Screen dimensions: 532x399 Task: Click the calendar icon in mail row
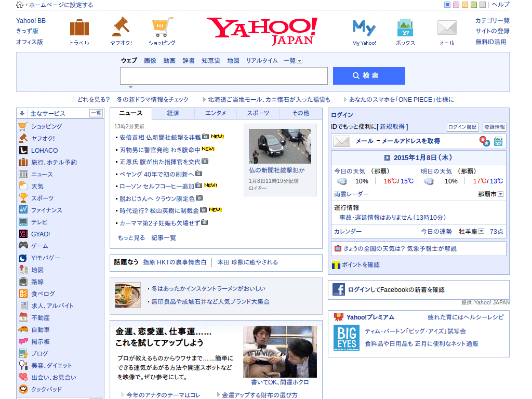point(498,141)
